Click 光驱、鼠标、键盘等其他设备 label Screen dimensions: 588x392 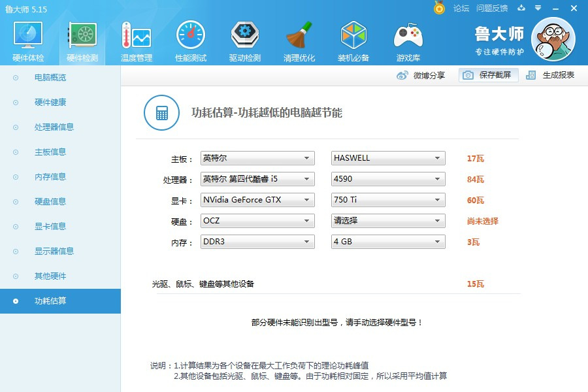(203, 284)
